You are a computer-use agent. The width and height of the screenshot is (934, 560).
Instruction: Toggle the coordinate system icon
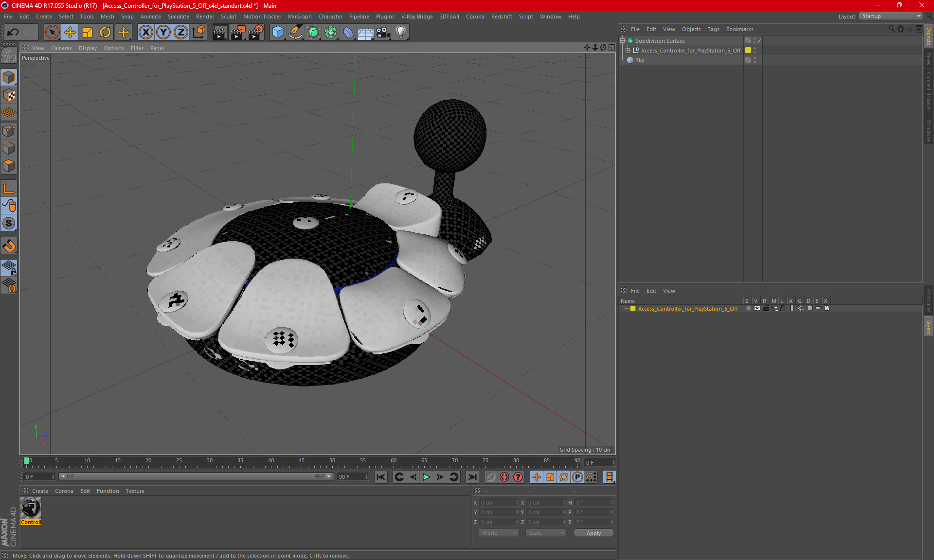coord(199,33)
